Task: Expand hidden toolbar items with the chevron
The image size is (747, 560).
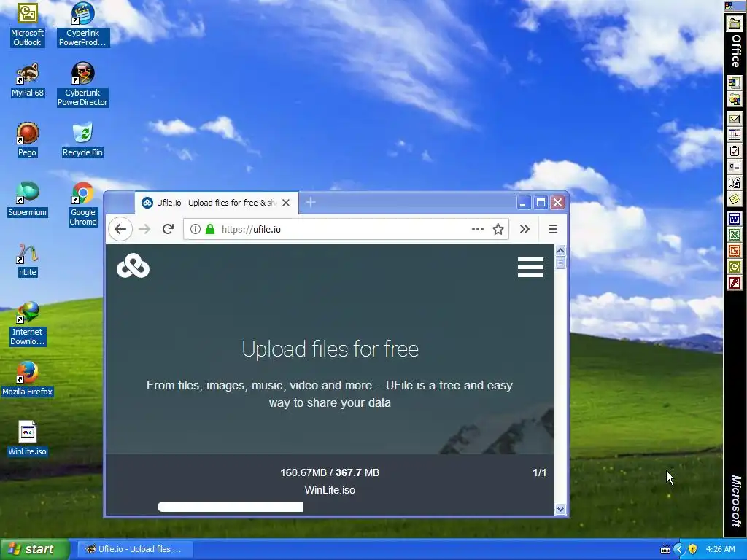Action: 525,229
